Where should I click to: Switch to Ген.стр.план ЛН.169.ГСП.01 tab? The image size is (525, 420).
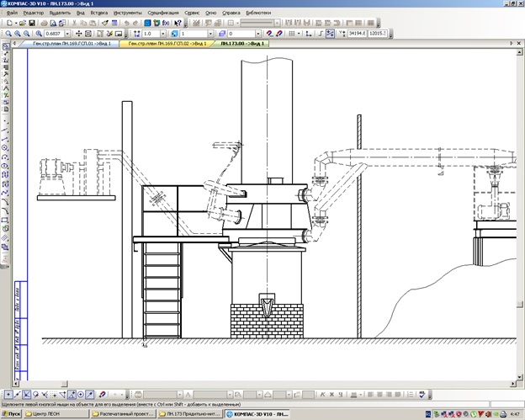72,44
